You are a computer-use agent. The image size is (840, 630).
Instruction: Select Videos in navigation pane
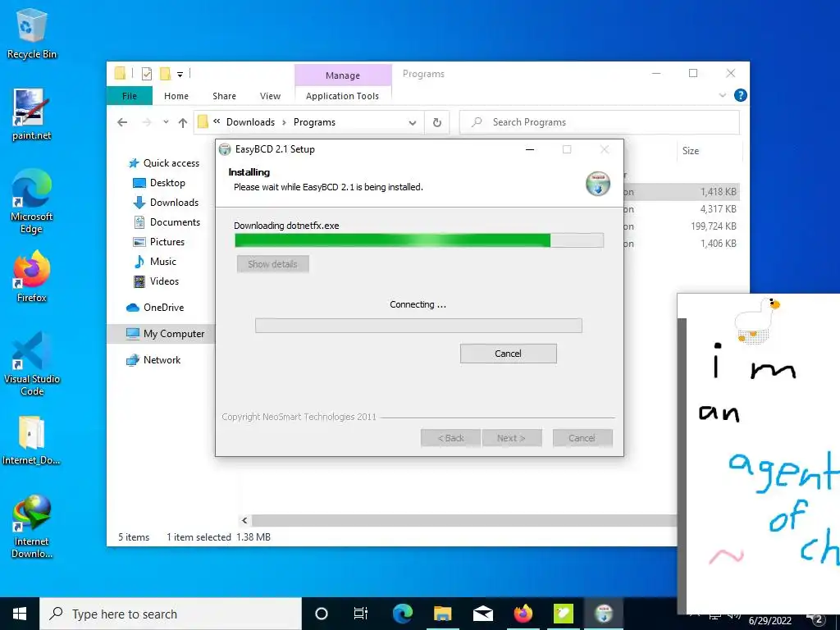156,281
